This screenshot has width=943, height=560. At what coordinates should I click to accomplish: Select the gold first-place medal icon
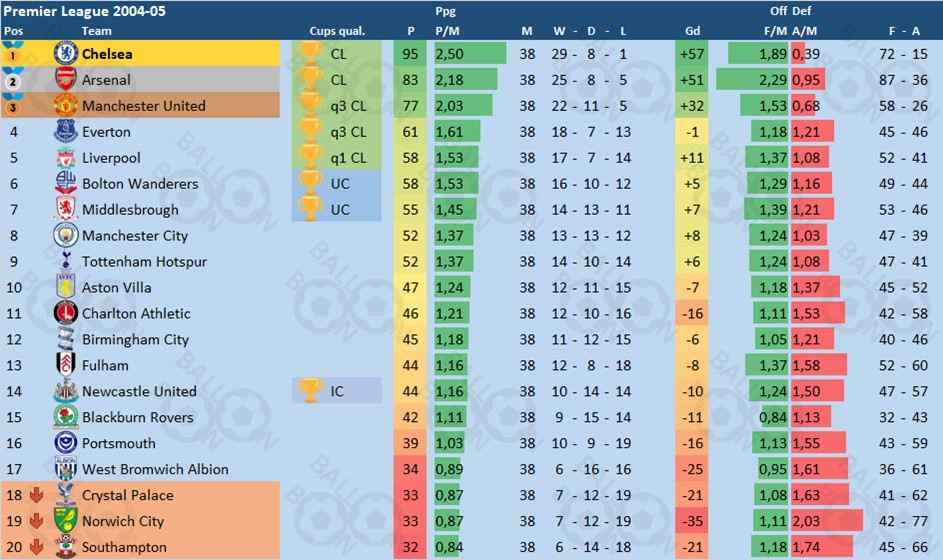click(13, 52)
